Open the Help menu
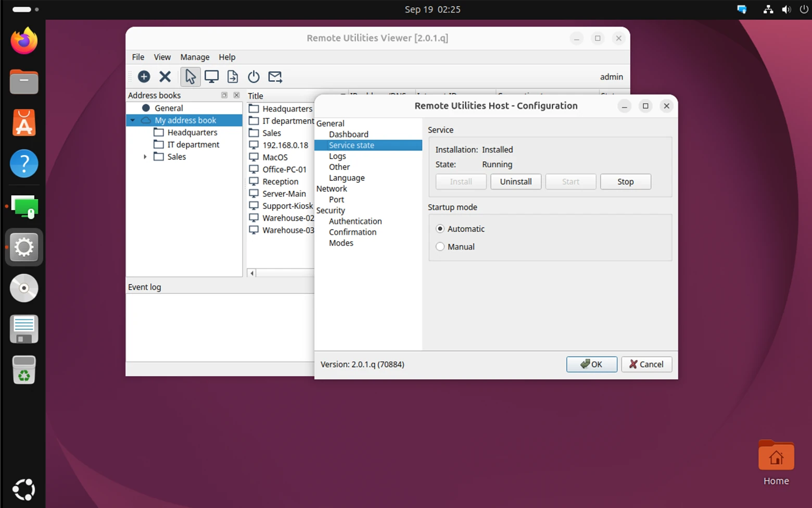This screenshot has width=812, height=508. [x=227, y=57]
